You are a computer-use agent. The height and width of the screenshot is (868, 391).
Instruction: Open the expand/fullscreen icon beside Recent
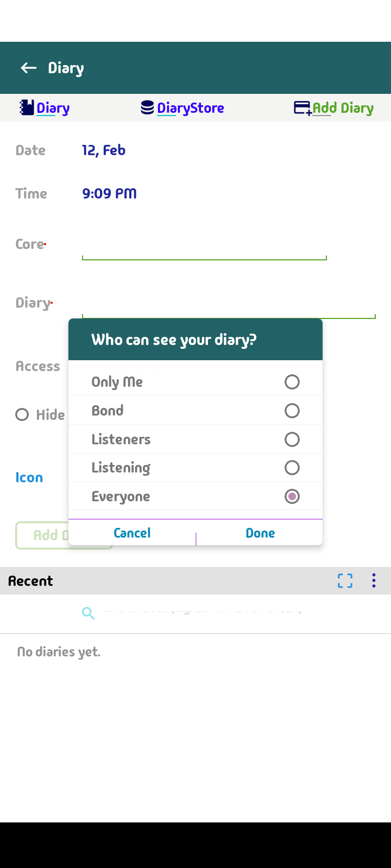(344, 580)
